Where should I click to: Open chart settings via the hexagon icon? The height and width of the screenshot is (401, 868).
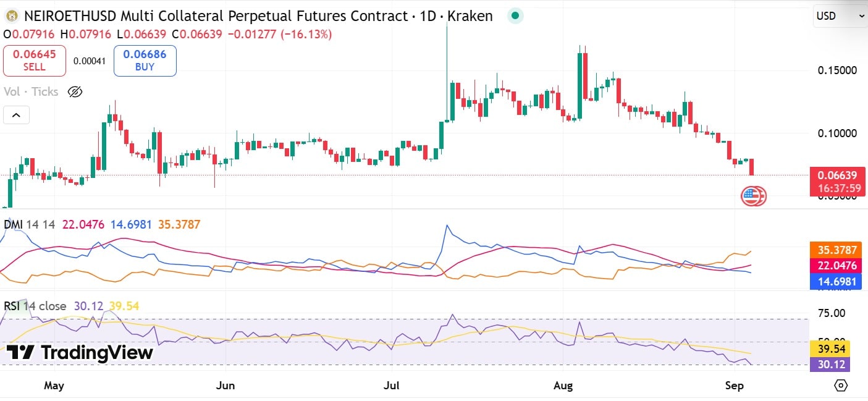(x=840, y=384)
